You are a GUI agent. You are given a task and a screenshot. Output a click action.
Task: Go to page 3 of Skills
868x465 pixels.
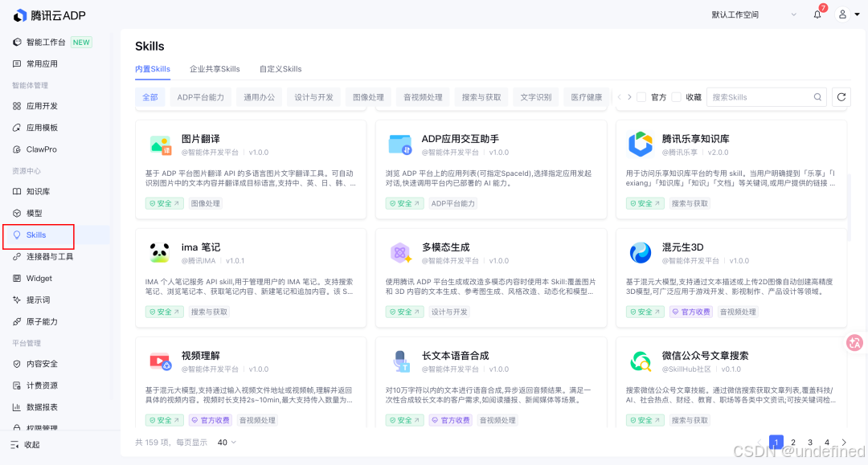[810, 442]
